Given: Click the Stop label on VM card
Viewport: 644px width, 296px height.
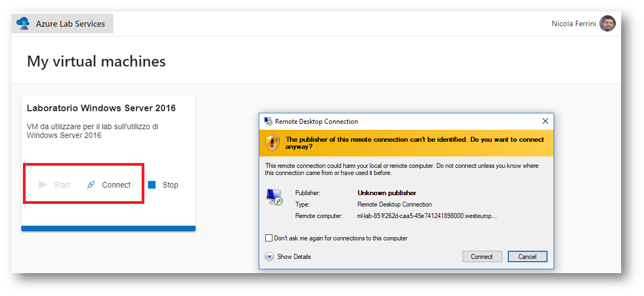Looking at the screenshot, I should pos(171,185).
